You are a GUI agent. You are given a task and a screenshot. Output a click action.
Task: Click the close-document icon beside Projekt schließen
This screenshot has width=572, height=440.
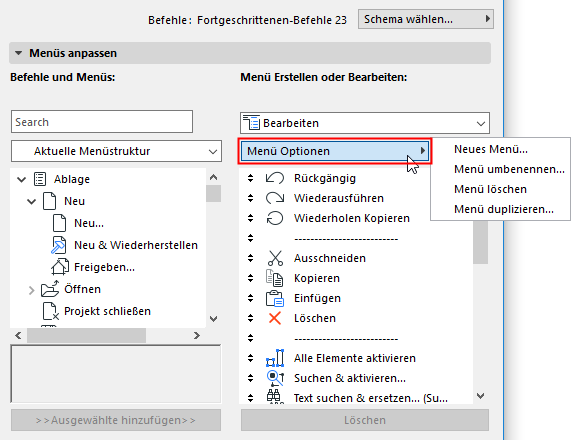click(x=50, y=311)
